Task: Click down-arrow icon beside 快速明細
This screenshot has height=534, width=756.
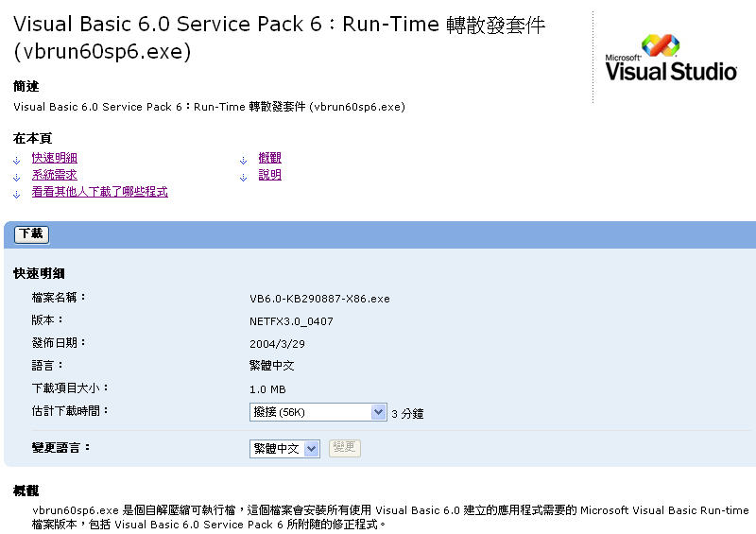Action: tap(17, 160)
